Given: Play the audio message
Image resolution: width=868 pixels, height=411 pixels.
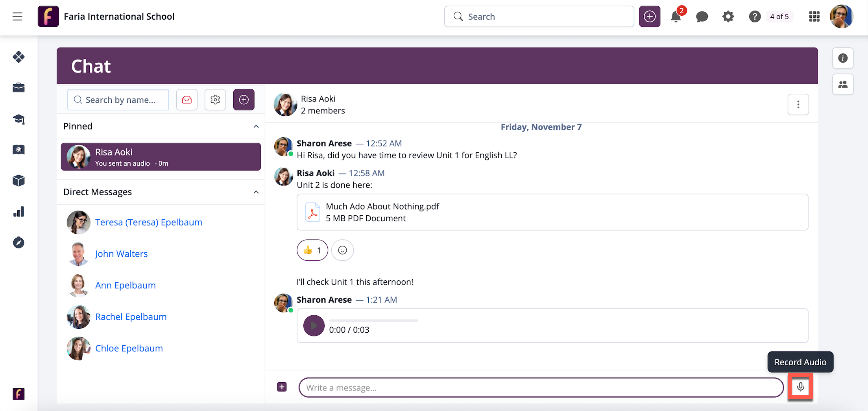Looking at the screenshot, I should [x=314, y=326].
